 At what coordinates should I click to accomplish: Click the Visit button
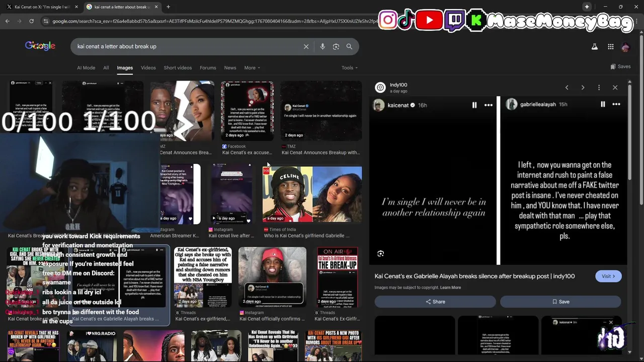click(x=608, y=276)
